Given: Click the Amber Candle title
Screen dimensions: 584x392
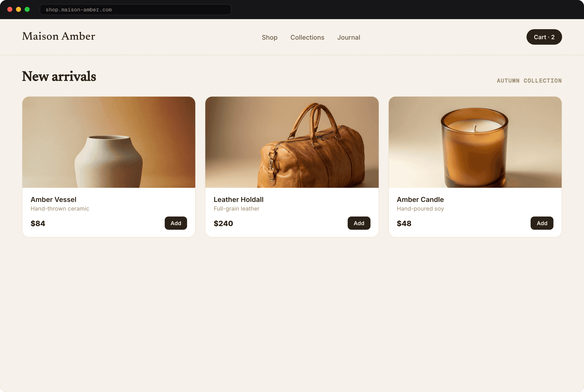Looking at the screenshot, I should click(420, 199).
